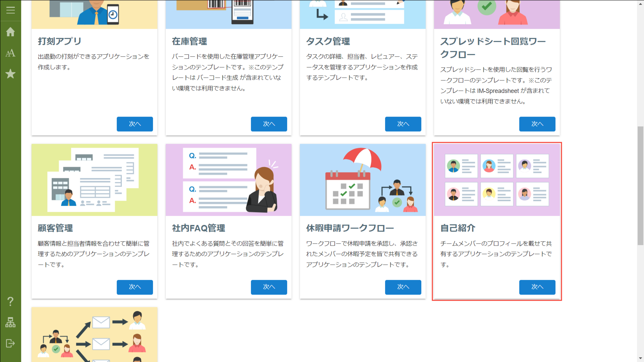Click 次へ on スプレッドシート回覧ワークフロー
This screenshot has width=644, height=362.
click(537, 124)
